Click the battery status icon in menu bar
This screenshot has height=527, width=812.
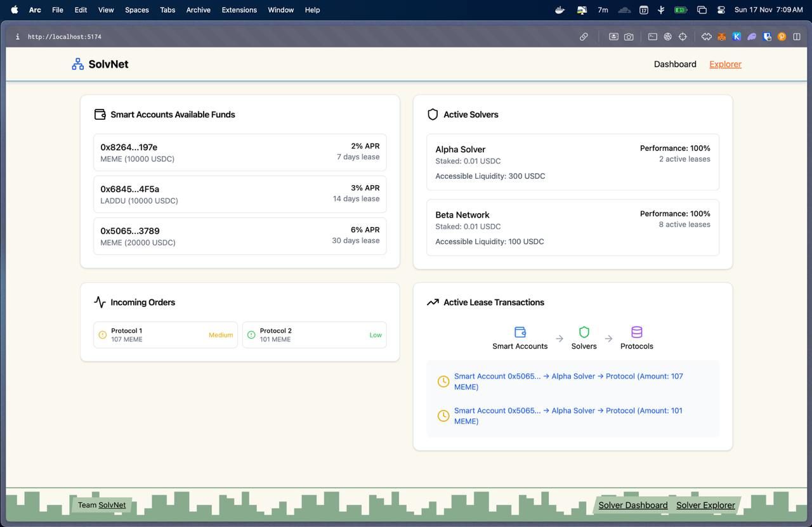point(681,10)
